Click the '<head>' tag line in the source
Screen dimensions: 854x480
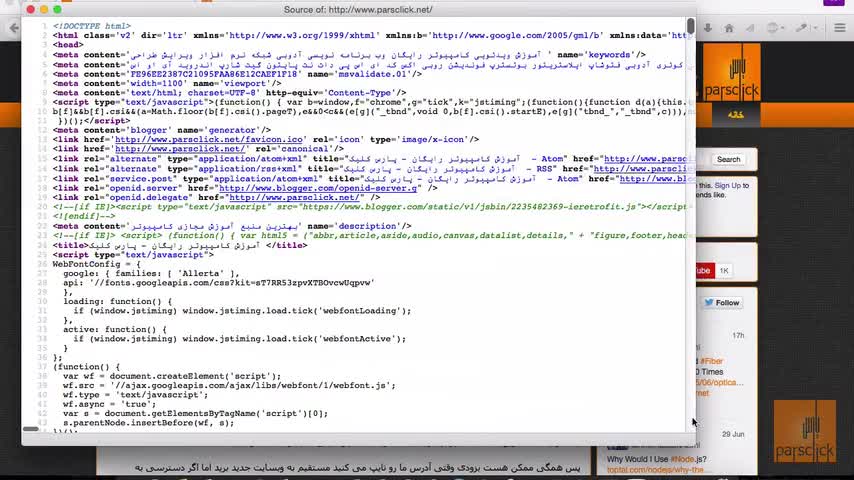click(x=68, y=45)
